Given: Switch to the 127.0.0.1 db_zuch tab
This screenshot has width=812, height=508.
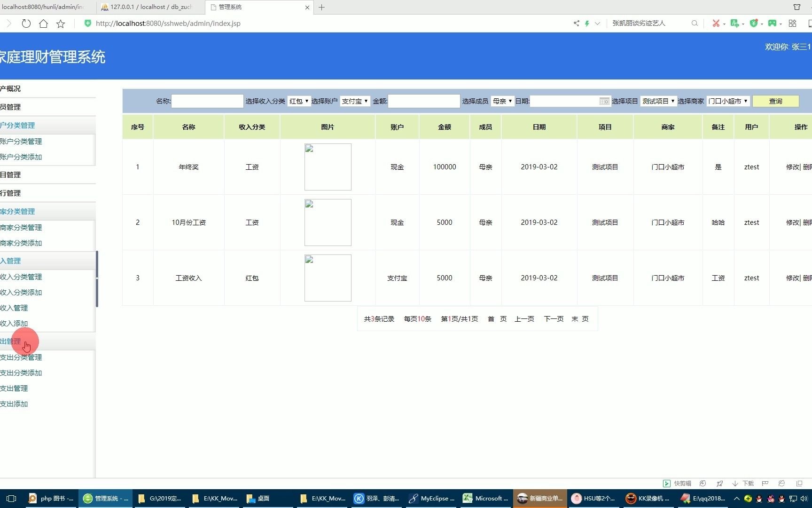Looking at the screenshot, I should point(150,7).
